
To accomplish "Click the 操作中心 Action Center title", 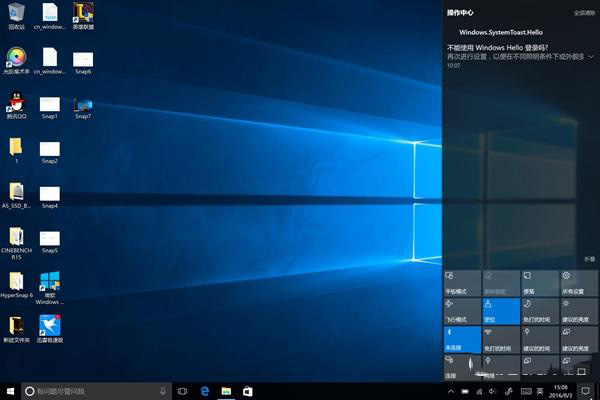I will [460, 13].
